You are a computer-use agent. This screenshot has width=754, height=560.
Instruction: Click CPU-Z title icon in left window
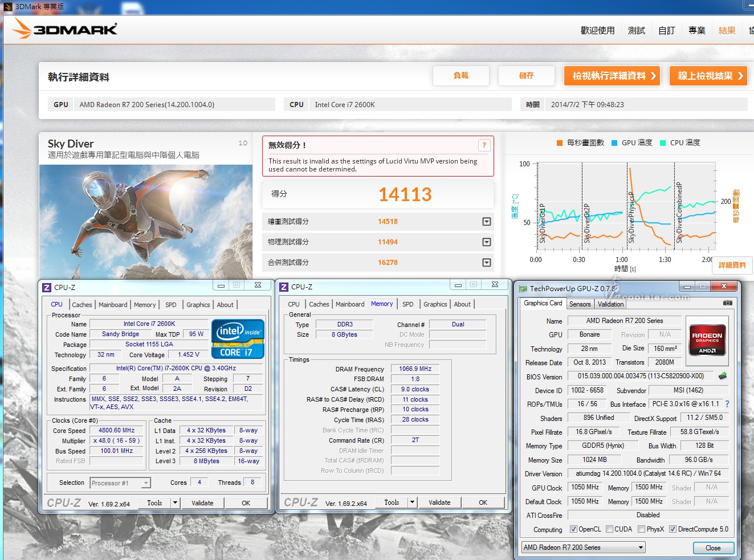47,287
